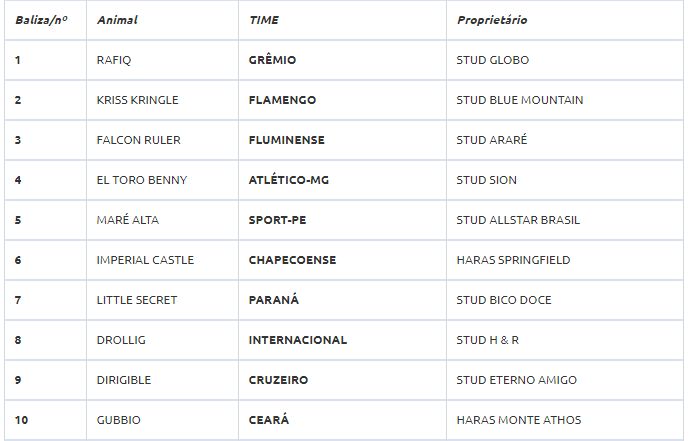Select the MARÉ ALTA cell
Screen dimensions: 693x441
pos(128,220)
